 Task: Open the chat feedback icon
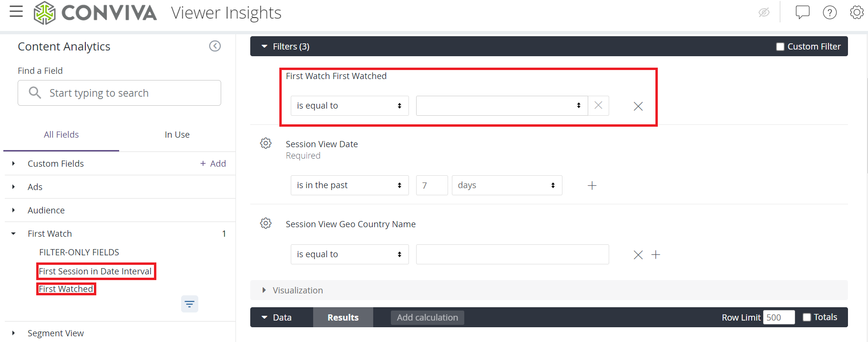(803, 12)
